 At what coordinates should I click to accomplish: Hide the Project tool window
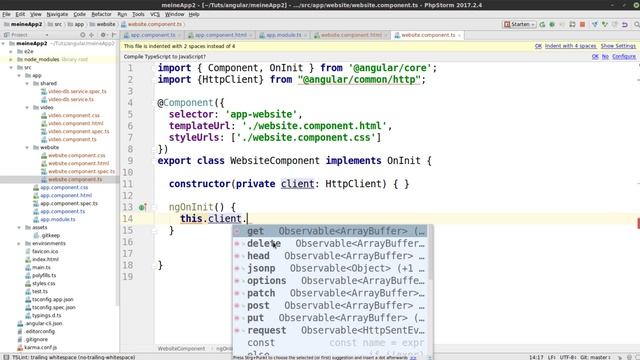tap(114, 35)
